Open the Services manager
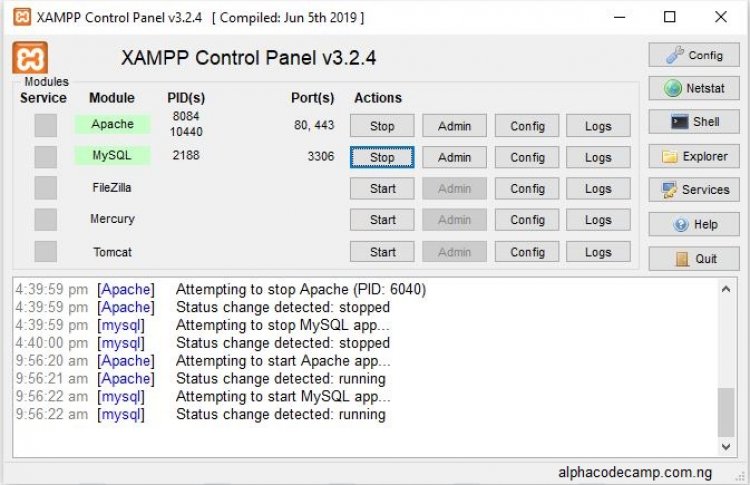This screenshot has width=750, height=485. point(694,190)
